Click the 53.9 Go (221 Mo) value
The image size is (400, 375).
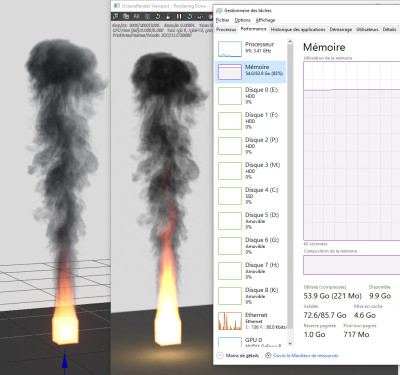pyautogui.click(x=332, y=296)
